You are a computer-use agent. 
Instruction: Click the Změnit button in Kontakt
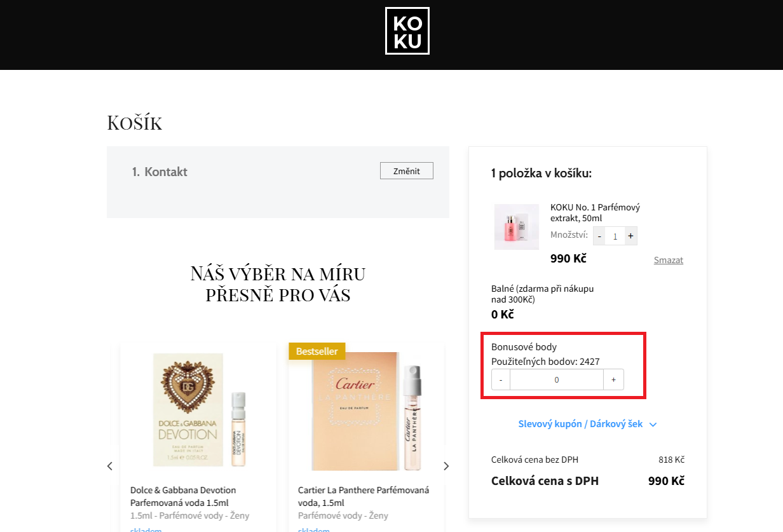coord(407,171)
